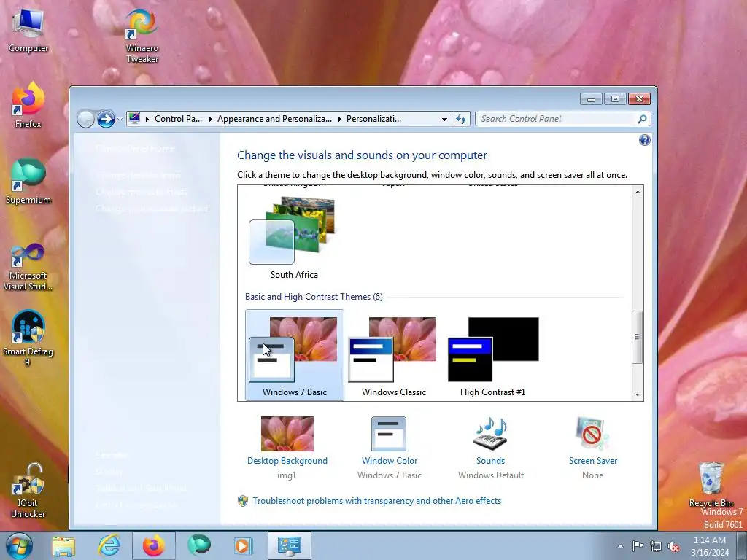Viewport: 747px width, 560px height.
Task: Click the Window Color preview icon
Action: click(389, 434)
